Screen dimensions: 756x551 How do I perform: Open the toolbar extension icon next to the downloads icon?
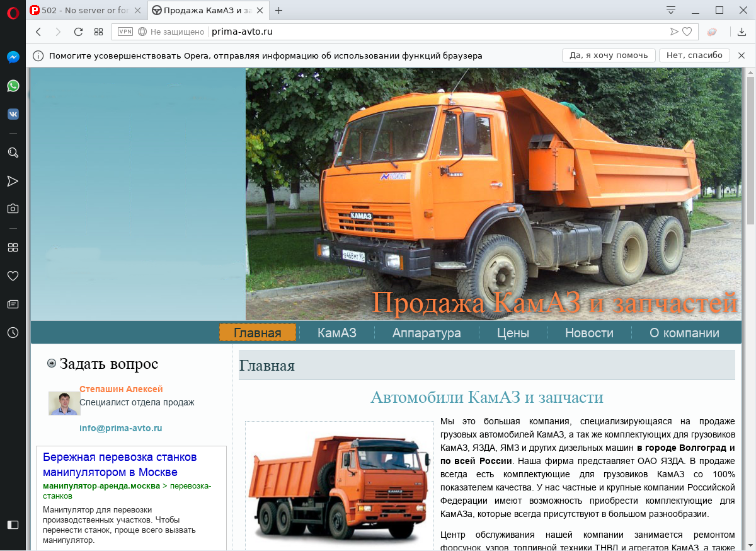point(711,32)
